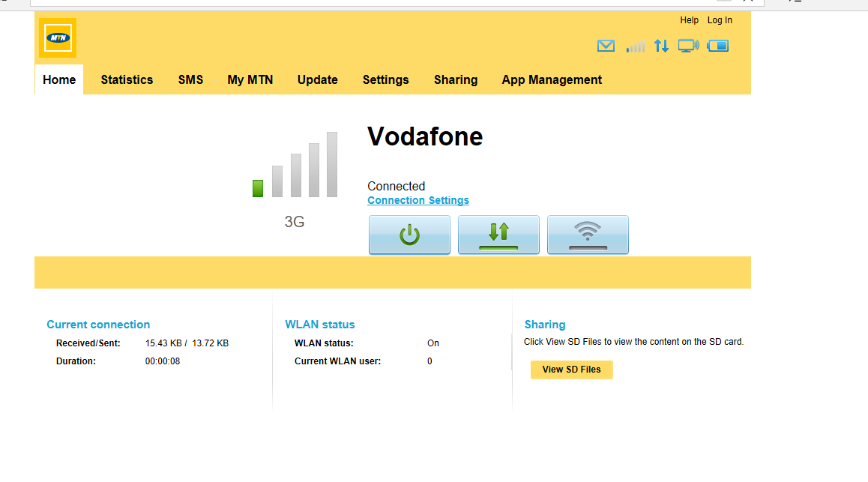Viewport: 868px width, 482px height.
Task: Click the large 3G signal bars graphic
Action: [x=295, y=164]
